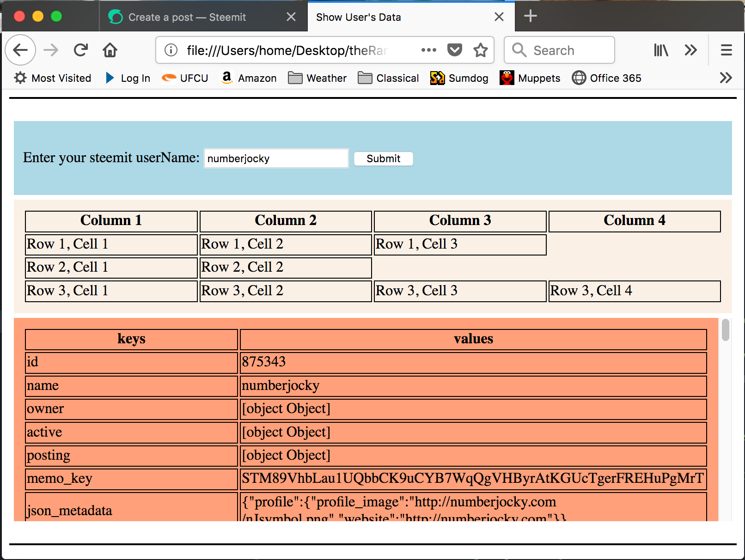Click the memo_key key cell
The image size is (745, 560).
click(131, 479)
